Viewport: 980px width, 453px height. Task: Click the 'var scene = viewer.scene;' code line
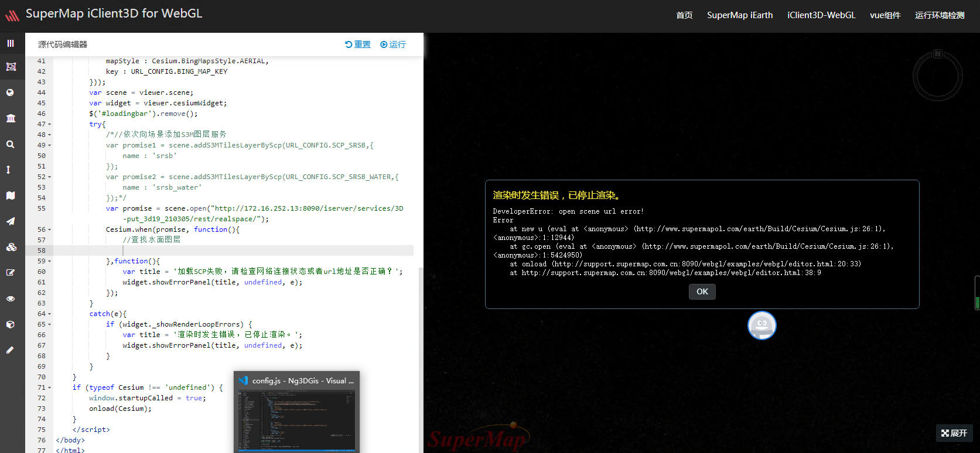coord(141,92)
